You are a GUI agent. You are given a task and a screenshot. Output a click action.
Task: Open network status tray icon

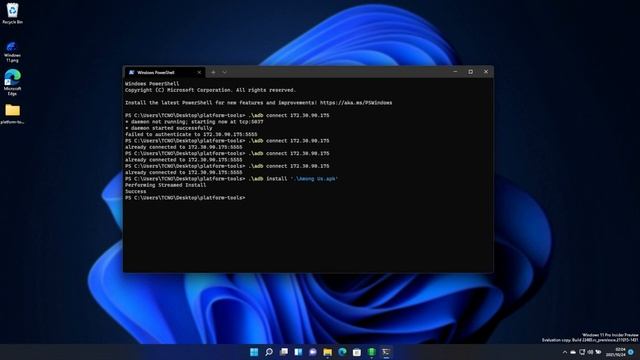pos(582,352)
